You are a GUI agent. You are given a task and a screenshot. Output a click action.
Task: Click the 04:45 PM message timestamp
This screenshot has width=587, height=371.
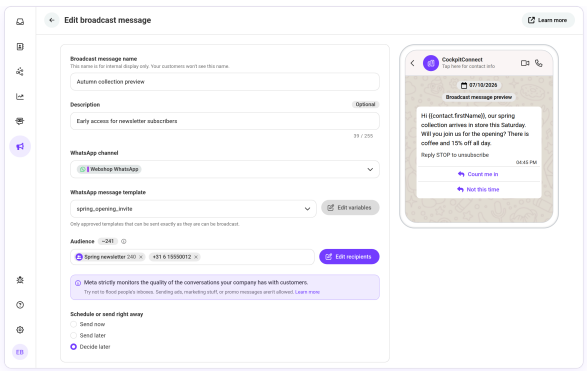(x=526, y=162)
